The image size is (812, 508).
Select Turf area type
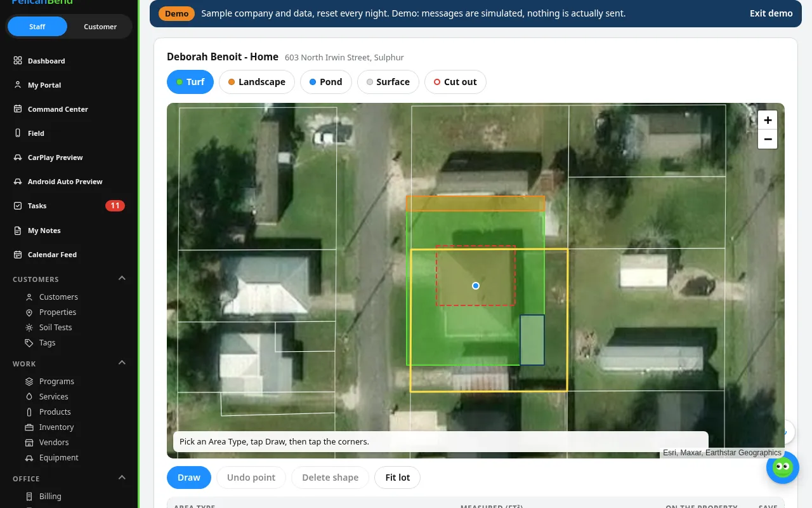click(190, 82)
